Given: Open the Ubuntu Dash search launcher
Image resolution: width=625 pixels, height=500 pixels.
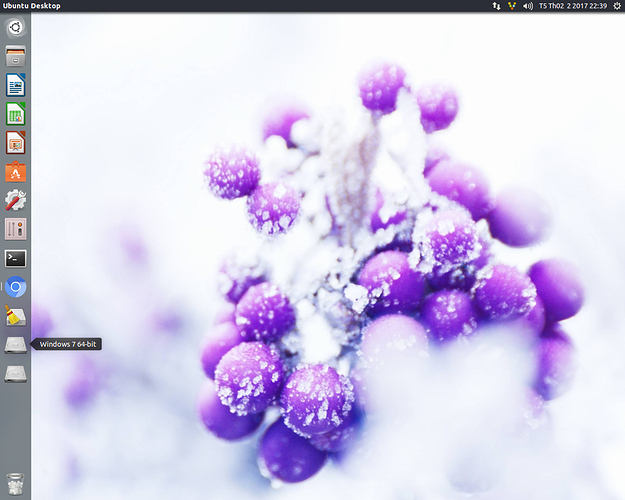Looking at the screenshot, I should [16, 27].
